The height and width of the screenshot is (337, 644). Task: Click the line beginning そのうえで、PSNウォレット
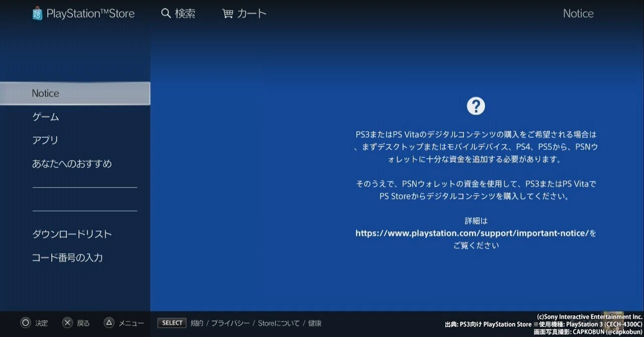[x=476, y=184]
